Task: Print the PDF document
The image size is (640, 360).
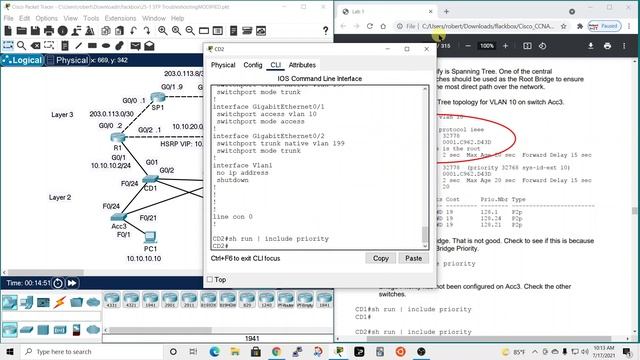Action: [607, 46]
